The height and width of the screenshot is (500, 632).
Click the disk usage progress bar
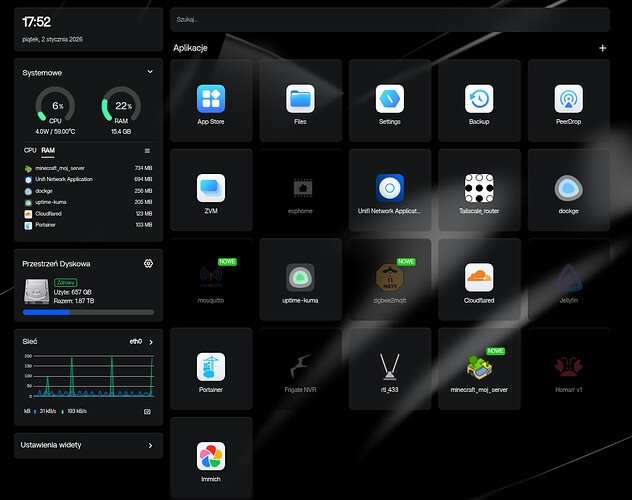point(88,312)
